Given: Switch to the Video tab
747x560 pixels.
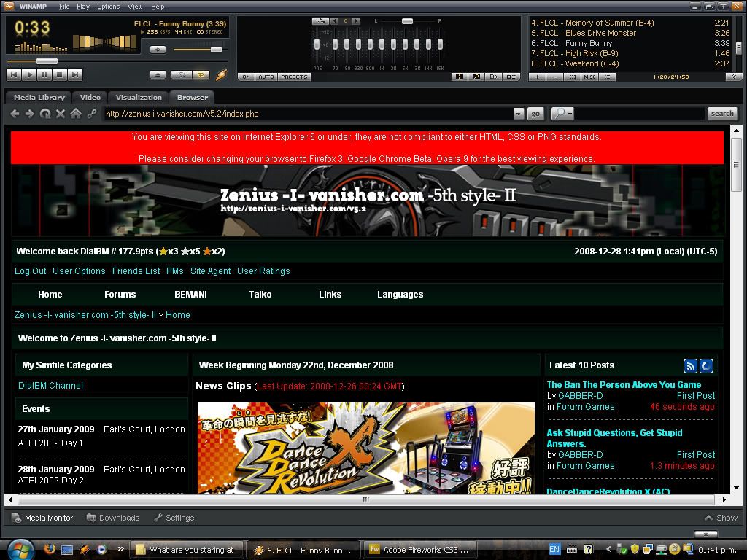Looking at the screenshot, I should coord(90,97).
